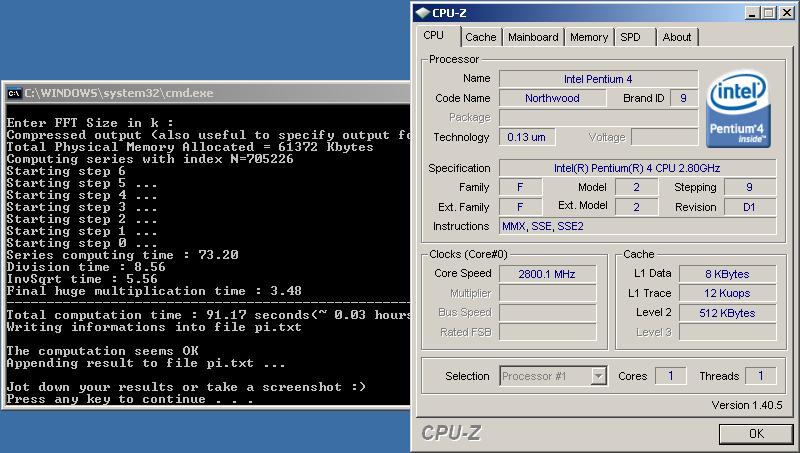Click 'Total computation time : 91.17 seconds' line

[x=208, y=315]
